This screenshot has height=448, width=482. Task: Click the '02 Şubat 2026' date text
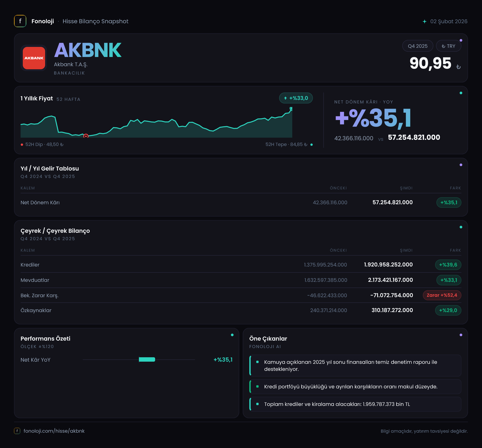point(448,21)
